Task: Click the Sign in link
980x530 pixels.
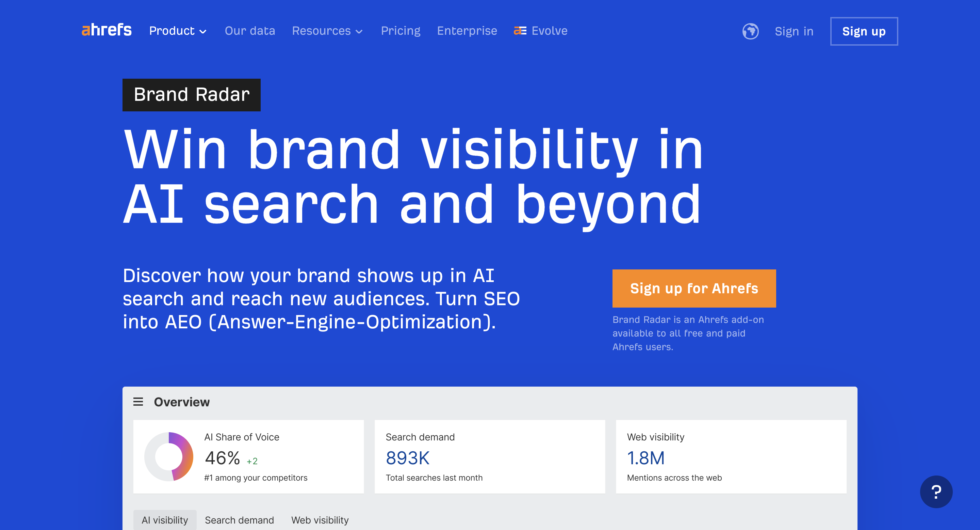Action: coord(794,31)
